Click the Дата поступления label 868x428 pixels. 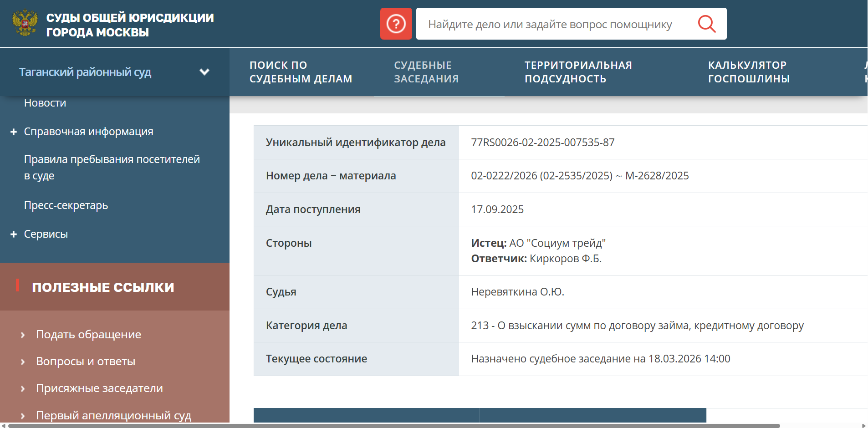(x=313, y=209)
